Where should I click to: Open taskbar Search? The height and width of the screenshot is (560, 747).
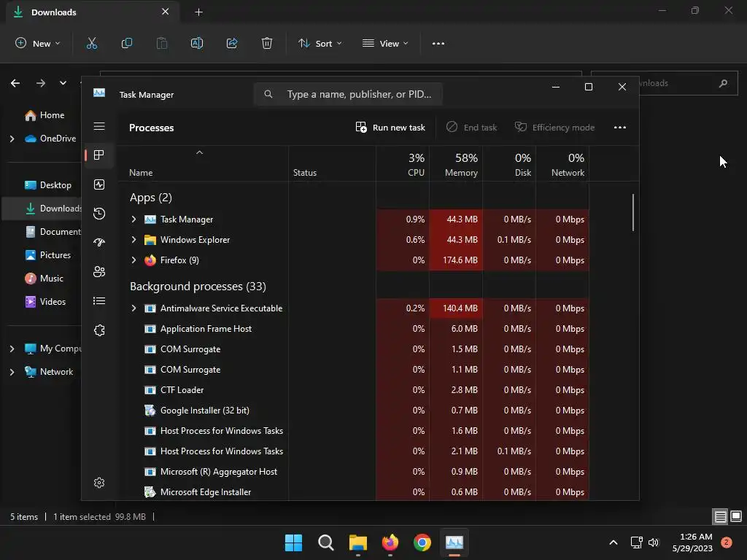tap(326, 542)
